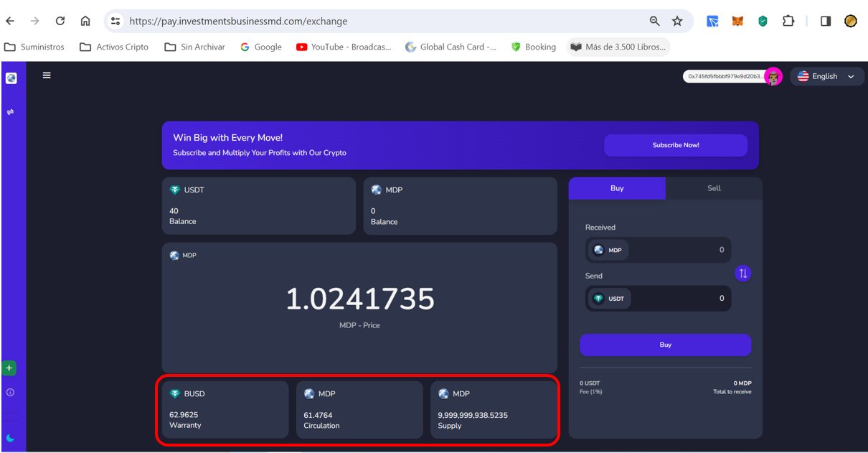Click the green shield extension icon
The height and width of the screenshot is (453, 868).
(763, 22)
